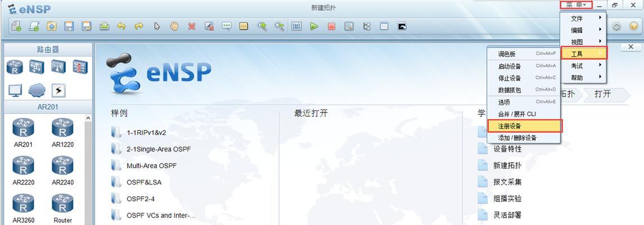Open the 报文采集 learning document
This screenshot has width=644, height=225.
coord(500,182)
